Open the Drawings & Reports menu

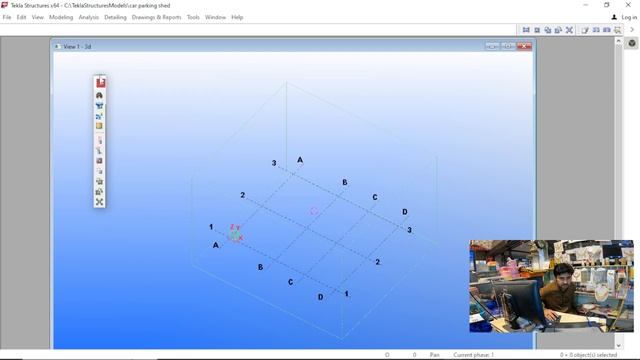point(156,17)
